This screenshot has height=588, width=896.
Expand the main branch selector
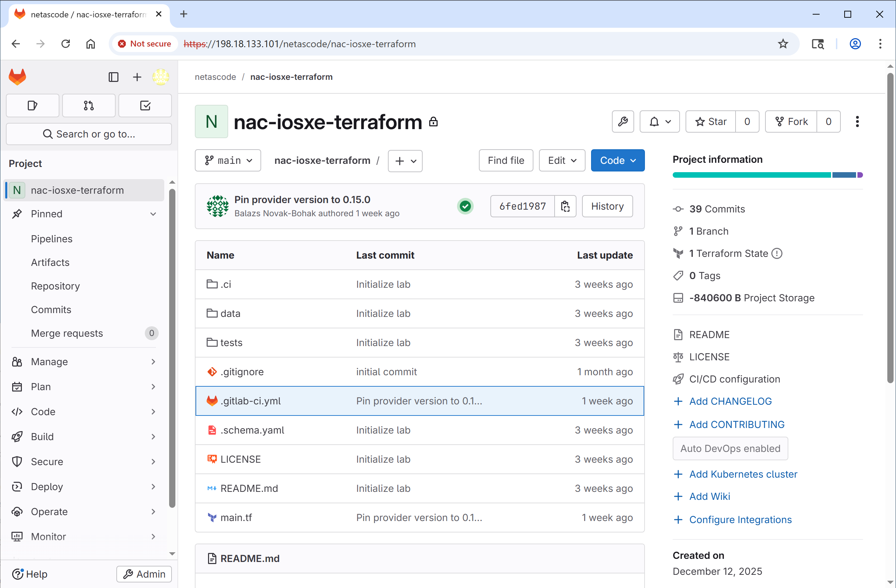pyautogui.click(x=228, y=161)
